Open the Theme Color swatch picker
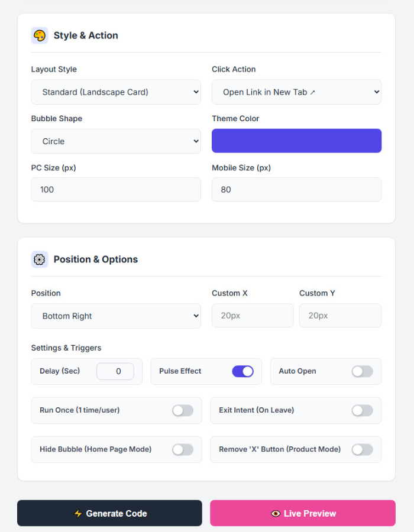The height and width of the screenshot is (532, 414). tap(296, 141)
